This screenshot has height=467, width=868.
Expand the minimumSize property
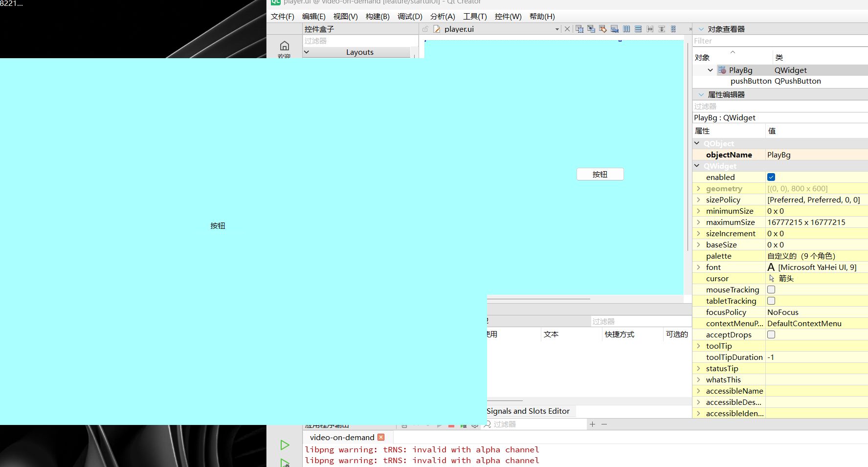pos(698,211)
